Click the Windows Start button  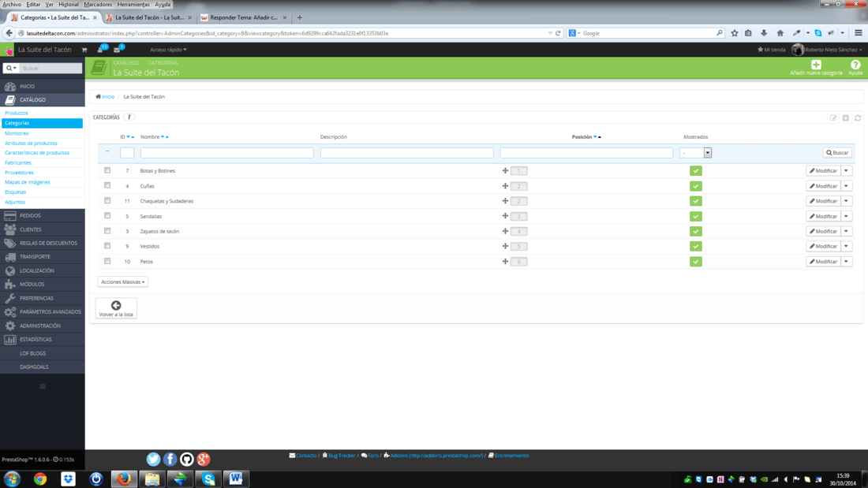[12, 479]
